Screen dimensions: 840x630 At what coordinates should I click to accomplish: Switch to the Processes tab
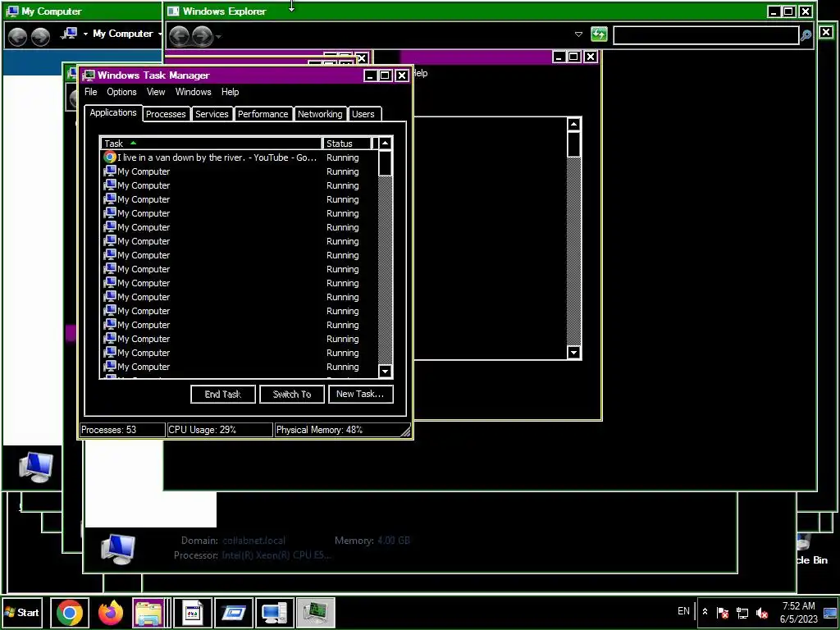(166, 113)
